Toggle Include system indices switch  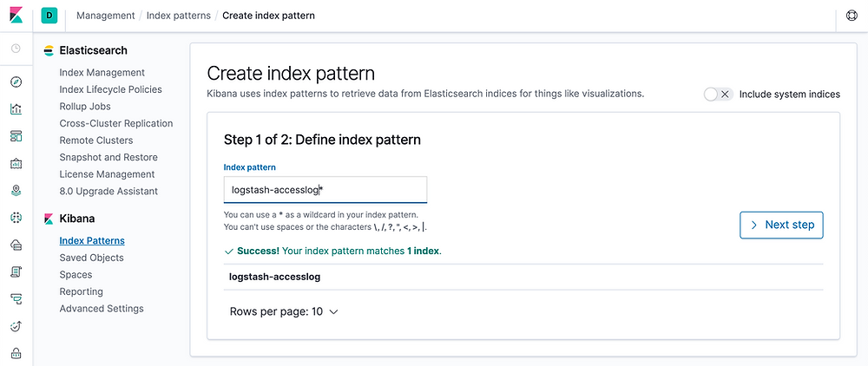(x=719, y=94)
